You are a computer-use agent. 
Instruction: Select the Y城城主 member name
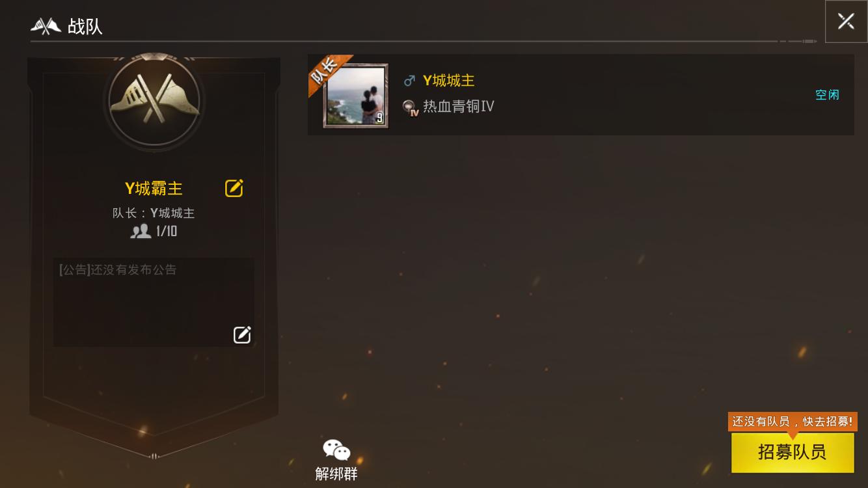(449, 81)
